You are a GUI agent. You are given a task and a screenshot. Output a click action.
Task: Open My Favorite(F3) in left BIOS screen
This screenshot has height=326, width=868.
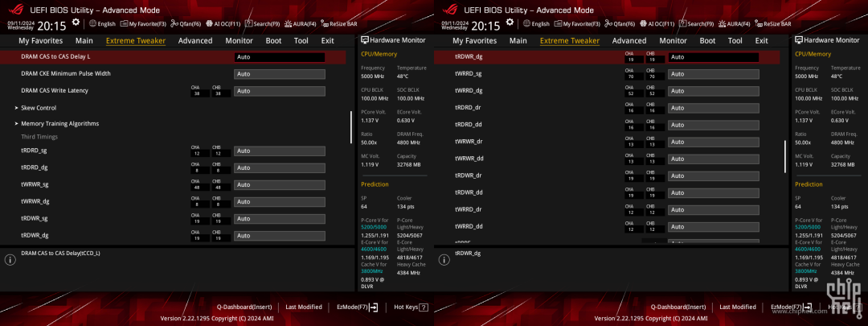click(x=144, y=24)
